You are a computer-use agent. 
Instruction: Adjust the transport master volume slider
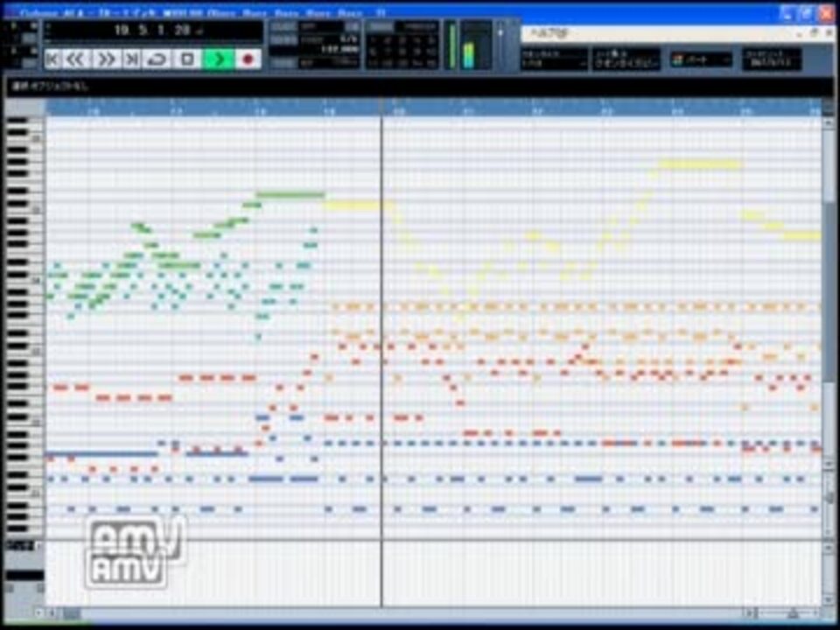(500, 44)
